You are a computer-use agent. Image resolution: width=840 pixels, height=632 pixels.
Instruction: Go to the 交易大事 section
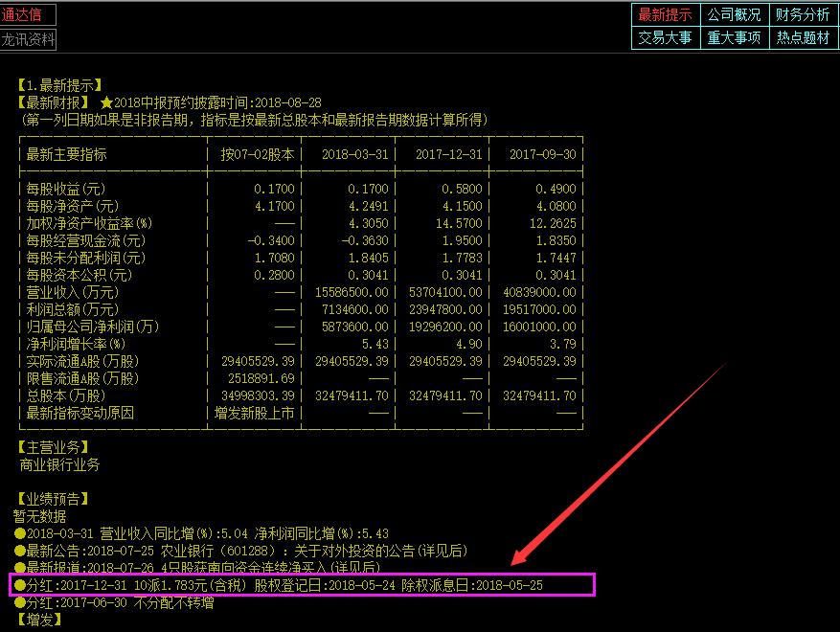(666, 37)
